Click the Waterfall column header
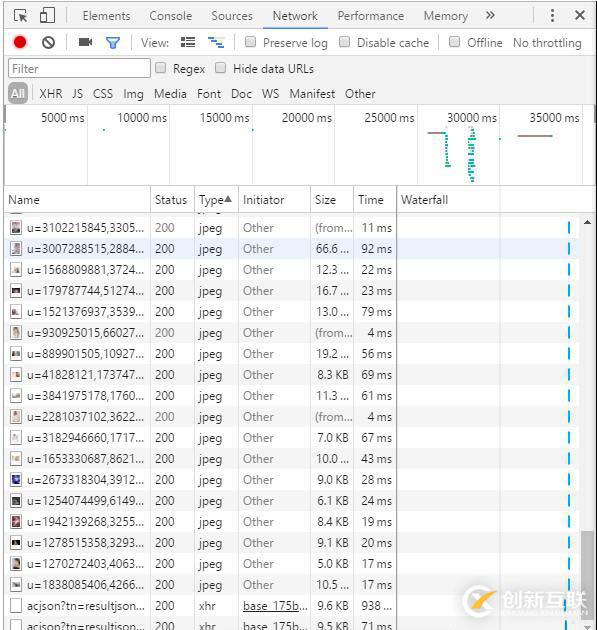This screenshot has height=630, width=597. click(495, 200)
